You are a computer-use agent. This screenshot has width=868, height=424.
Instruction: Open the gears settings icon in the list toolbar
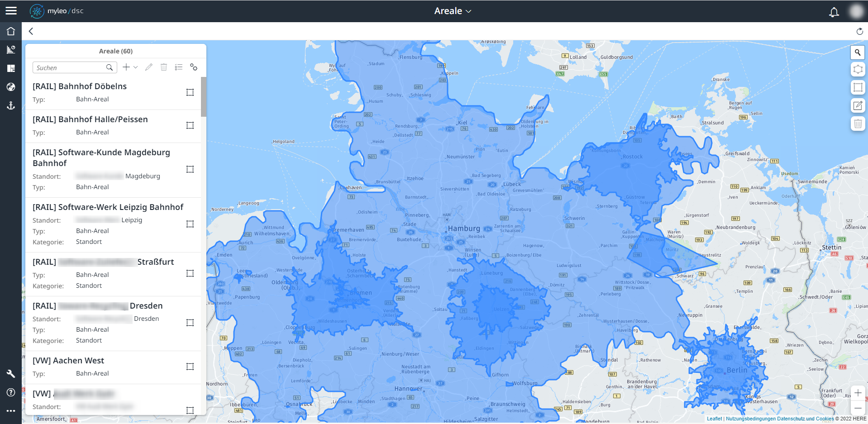pyautogui.click(x=194, y=67)
